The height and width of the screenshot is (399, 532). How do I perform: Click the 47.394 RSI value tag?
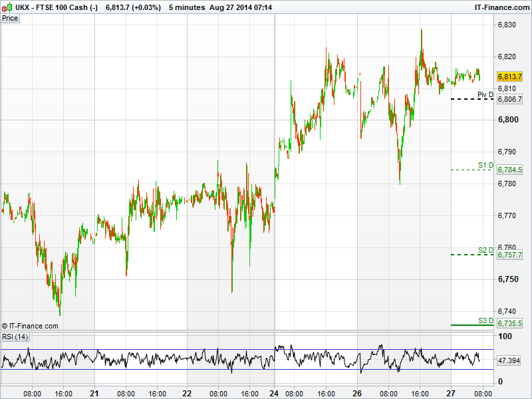[x=509, y=360]
